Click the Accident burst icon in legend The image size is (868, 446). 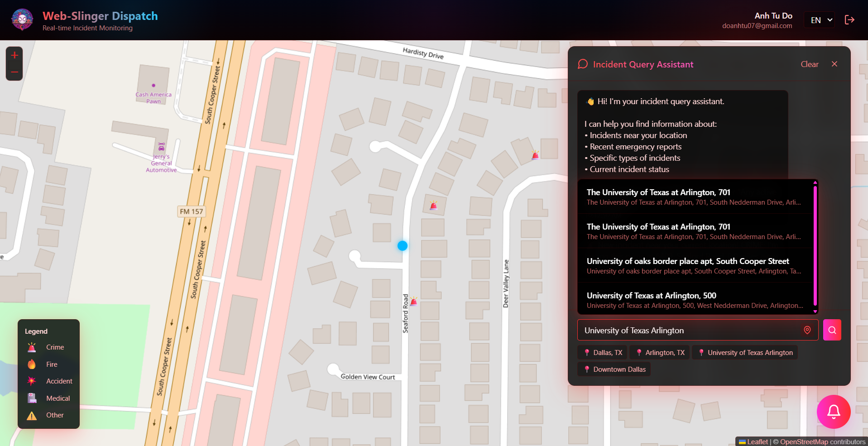tap(32, 381)
